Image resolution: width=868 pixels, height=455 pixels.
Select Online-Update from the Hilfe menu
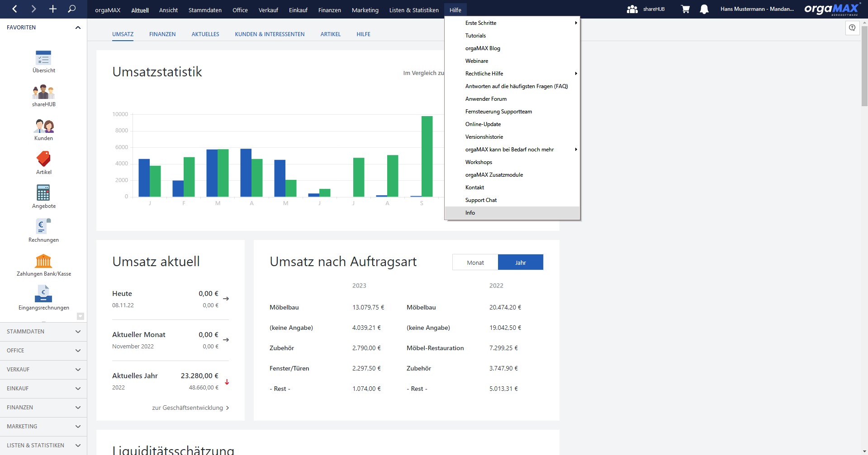(x=483, y=124)
